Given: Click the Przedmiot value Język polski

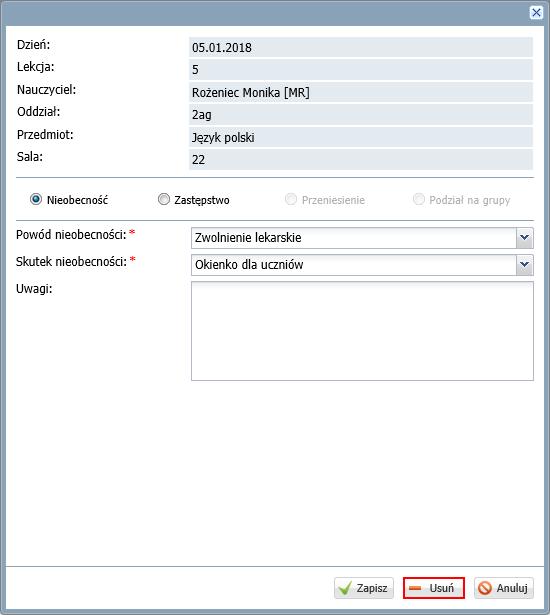Looking at the screenshot, I should pyautogui.click(x=223, y=138).
